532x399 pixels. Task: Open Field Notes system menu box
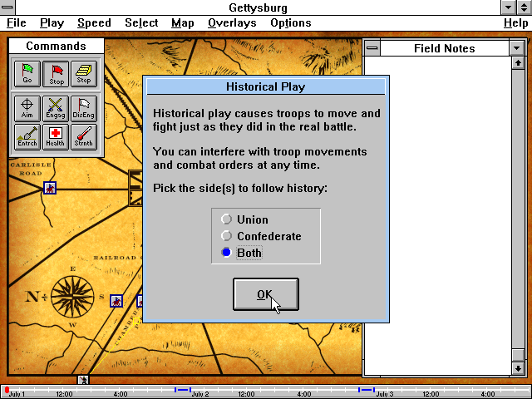click(372, 48)
